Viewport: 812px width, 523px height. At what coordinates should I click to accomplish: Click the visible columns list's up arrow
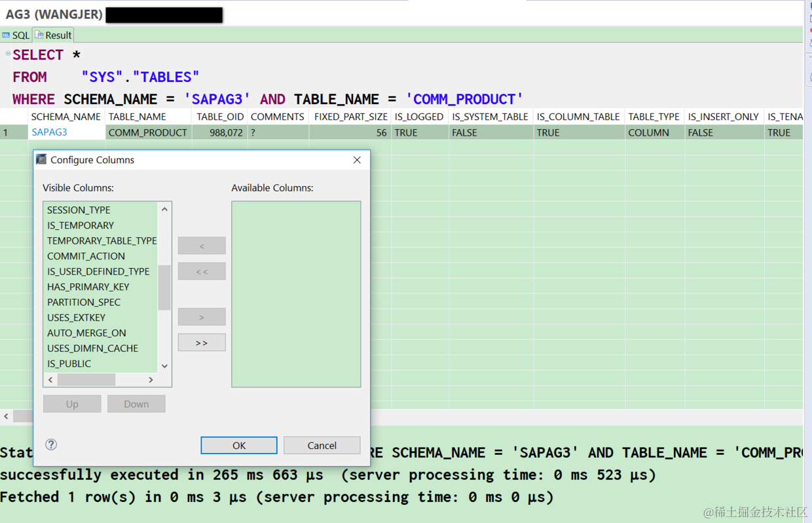[164, 210]
